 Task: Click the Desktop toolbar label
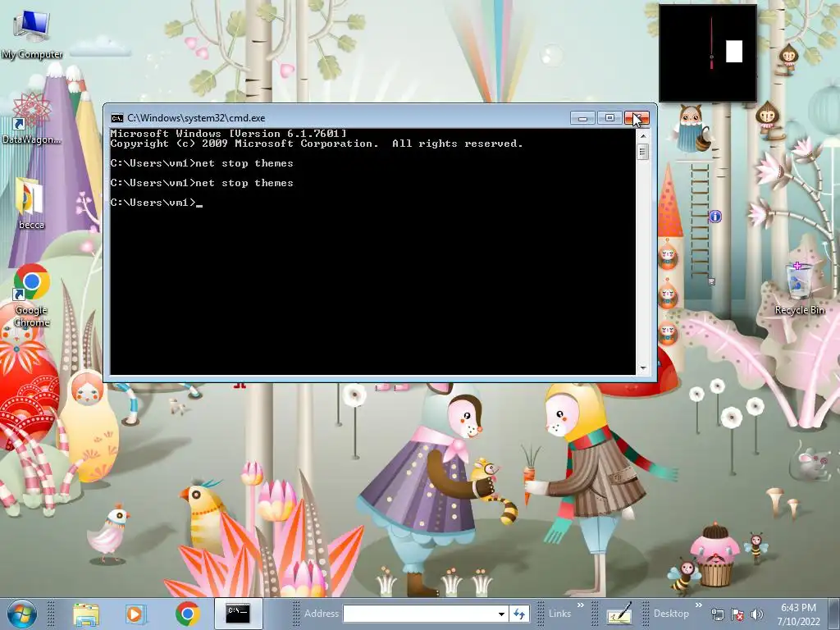coord(671,614)
